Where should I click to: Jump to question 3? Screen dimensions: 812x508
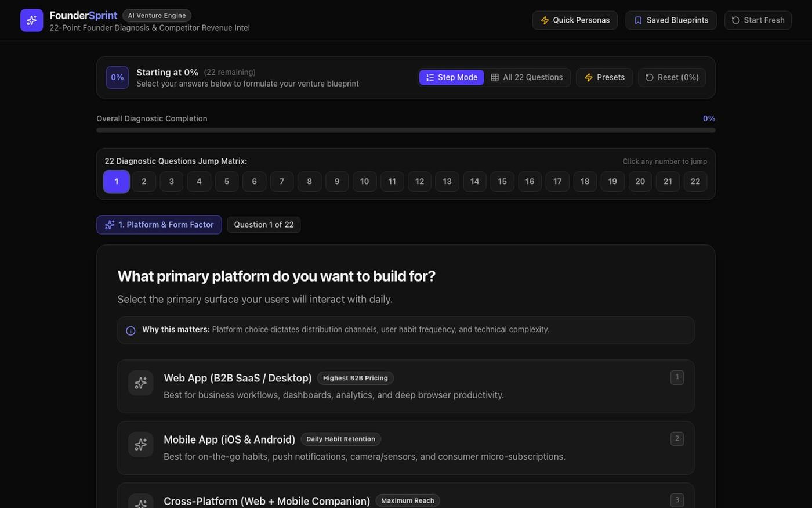click(172, 182)
